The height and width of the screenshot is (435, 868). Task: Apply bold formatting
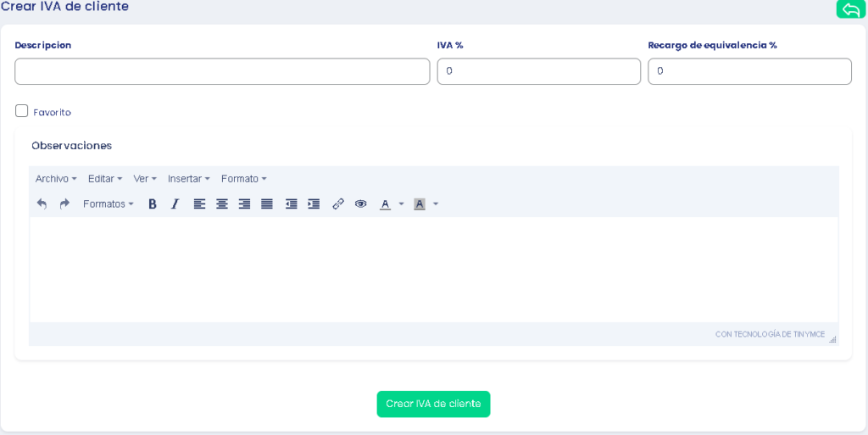coord(153,204)
